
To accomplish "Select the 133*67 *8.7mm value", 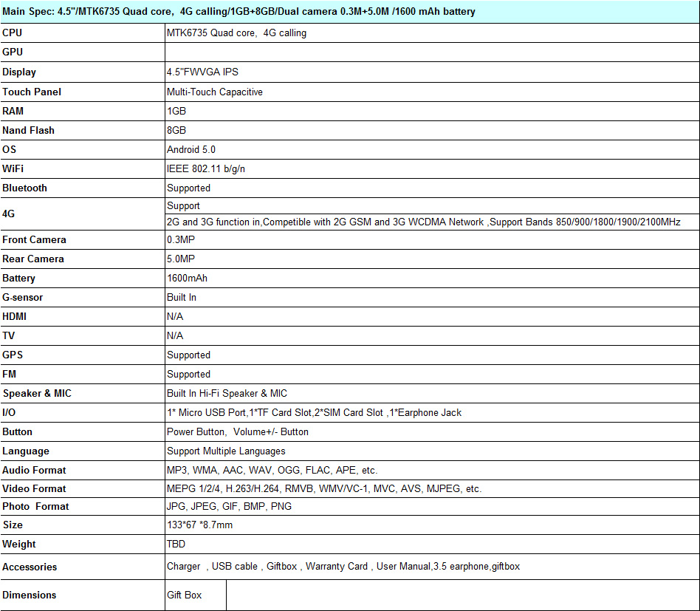I will click(432, 525).
